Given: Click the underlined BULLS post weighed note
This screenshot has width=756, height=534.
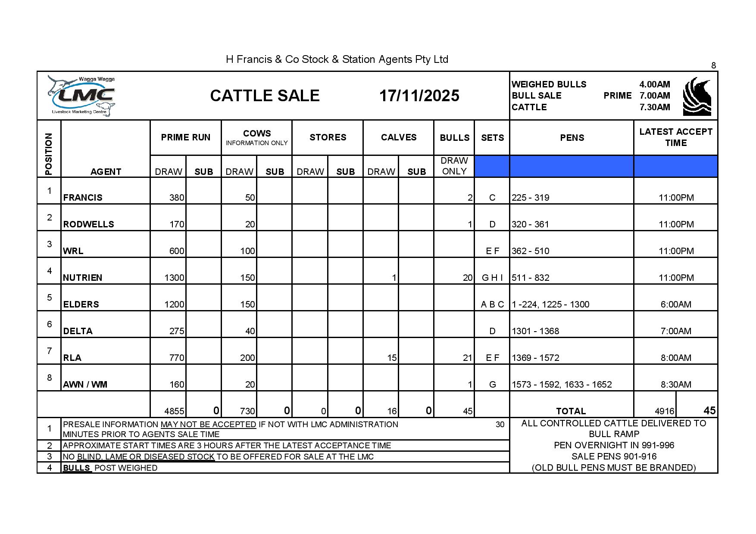Looking at the screenshot, I should point(77,468).
